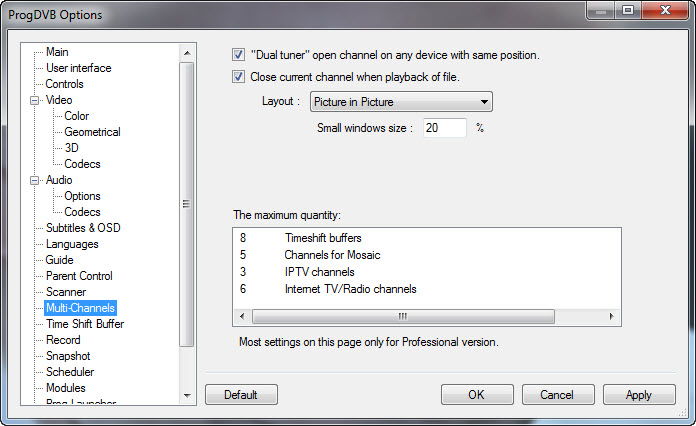Open Parent Control options
The height and width of the screenshot is (426, 696).
[80, 276]
